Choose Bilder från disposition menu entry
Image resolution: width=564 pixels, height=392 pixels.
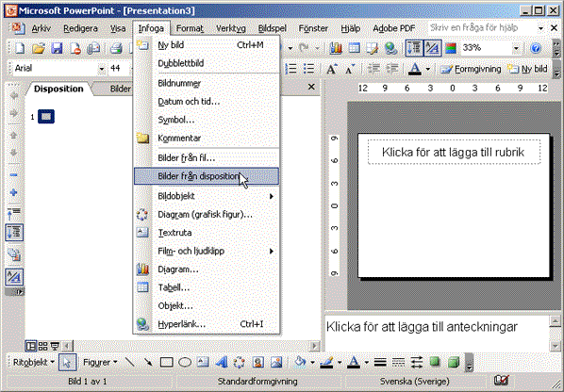point(207,176)
